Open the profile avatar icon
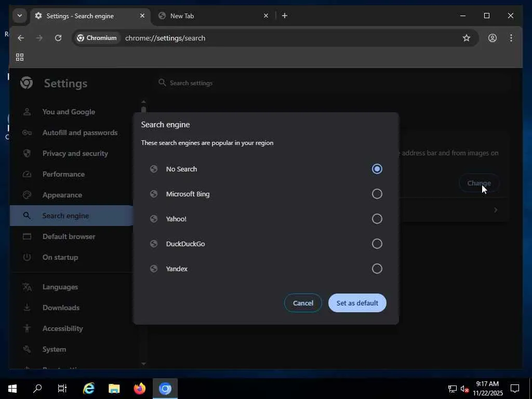 pos(493,38)
